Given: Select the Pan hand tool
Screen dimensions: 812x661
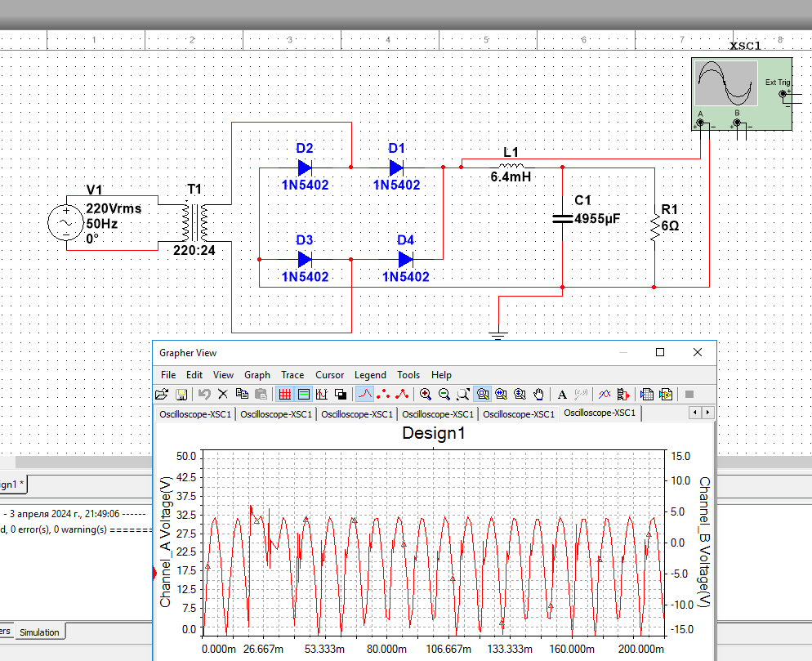Looking at the screenshot, I should tap(538, 395).
